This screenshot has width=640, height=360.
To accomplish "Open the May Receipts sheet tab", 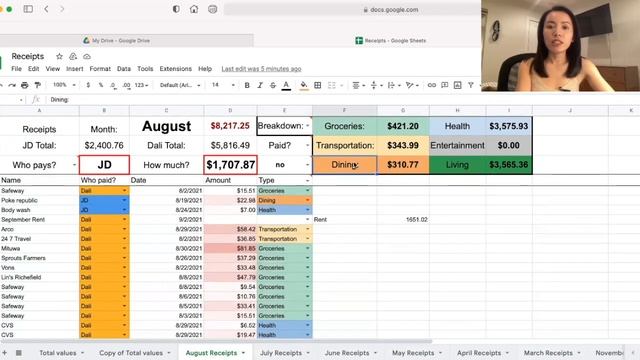I will tap(413, 353).
